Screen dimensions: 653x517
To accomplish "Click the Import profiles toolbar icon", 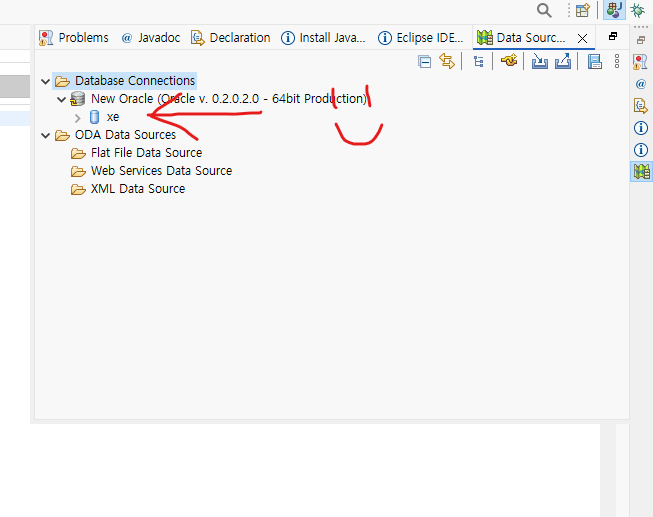I will [540, 61].
